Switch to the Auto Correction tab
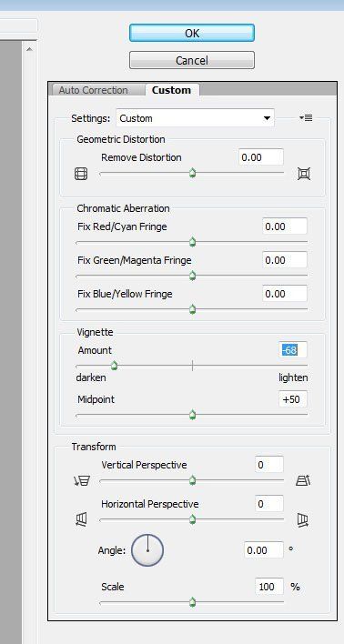 pos(94,90)
